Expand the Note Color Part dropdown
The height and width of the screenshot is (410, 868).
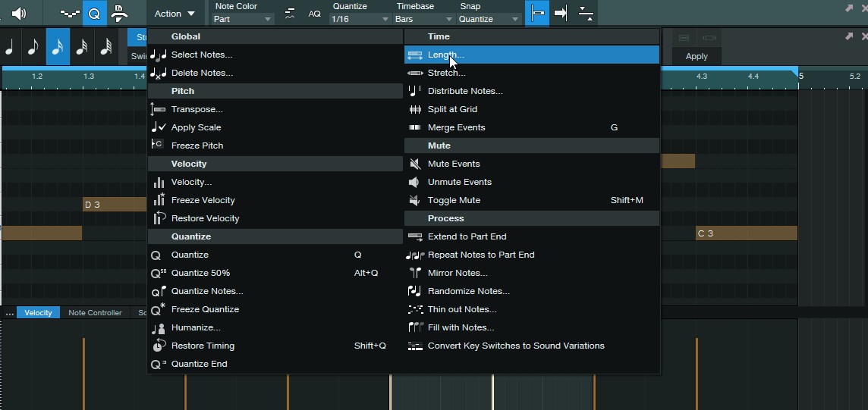coord(243,19)
